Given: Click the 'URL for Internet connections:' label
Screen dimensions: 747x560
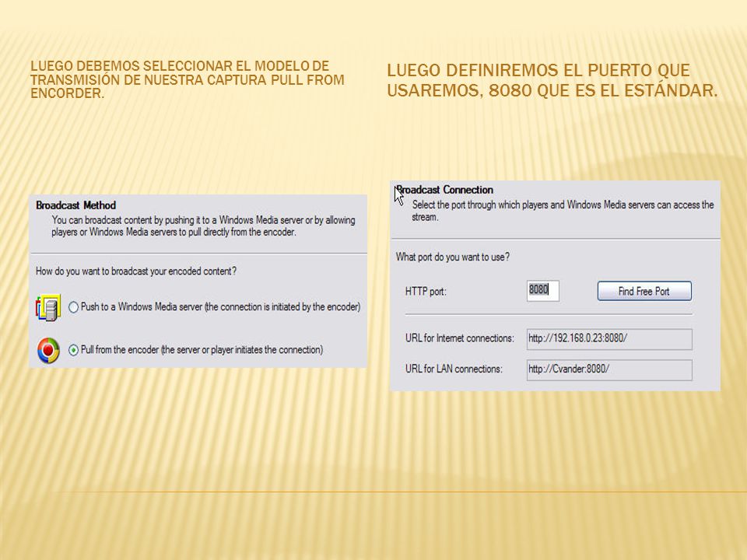Looking at the screenshot, I should pos(459,338).
